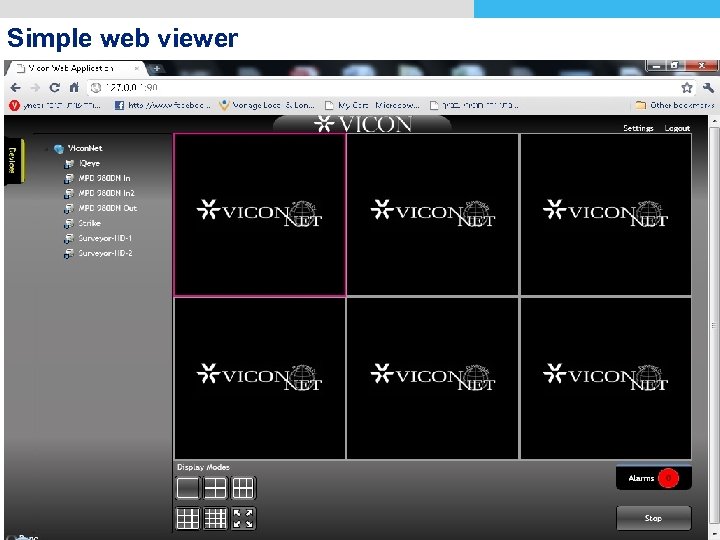Open a new browser tab
Screen dimensions: 720x540
[x=156, y=68]
